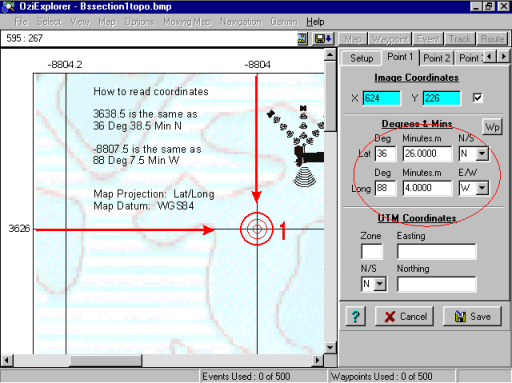The image size is (512, 383).
Task: Open the blue question mark help button
Action: click(355, 316)
